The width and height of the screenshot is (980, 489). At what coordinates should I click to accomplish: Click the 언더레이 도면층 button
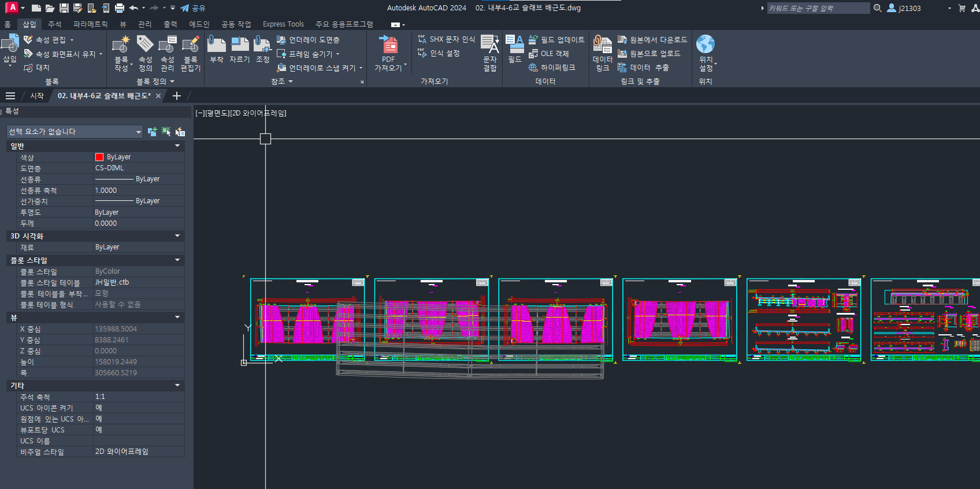pyautogui.click(x=308, y=40)
